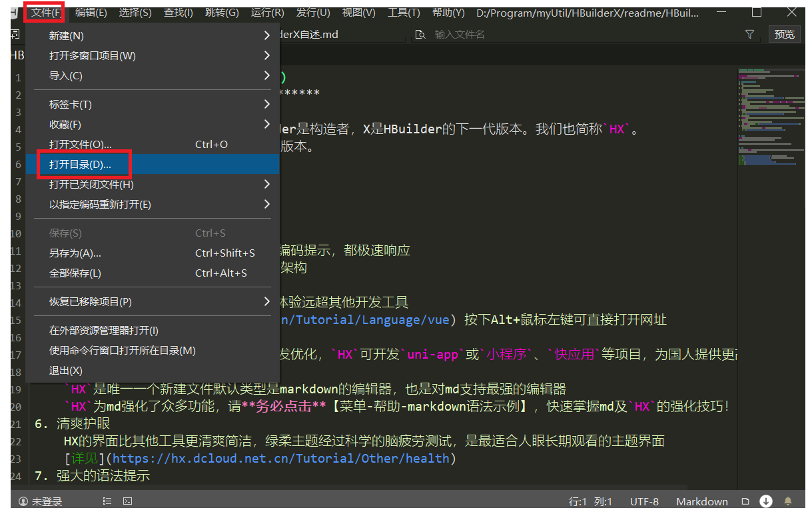The image size is (812, 514).
Task: Choose 使用命令行窗口打开所在目录(M) entry
Action: click(153, 350)
